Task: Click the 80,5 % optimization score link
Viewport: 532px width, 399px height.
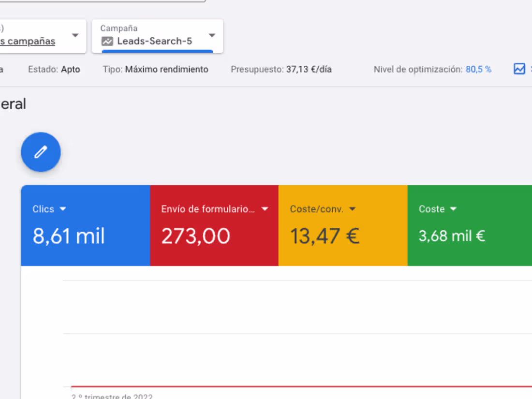Action: pos(479,69)
